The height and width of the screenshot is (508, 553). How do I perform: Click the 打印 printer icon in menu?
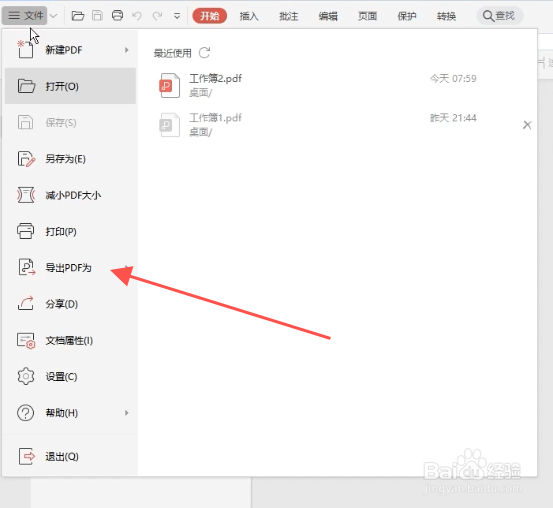pyautogui.click(x=25, y=231)
